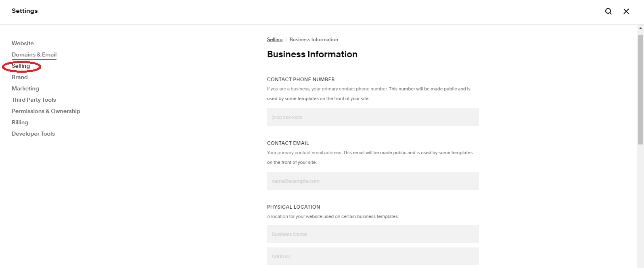Screen dimensions: 644x268
Task: Select Selling in the settings sidebar
Action: (x=21, y=66)
